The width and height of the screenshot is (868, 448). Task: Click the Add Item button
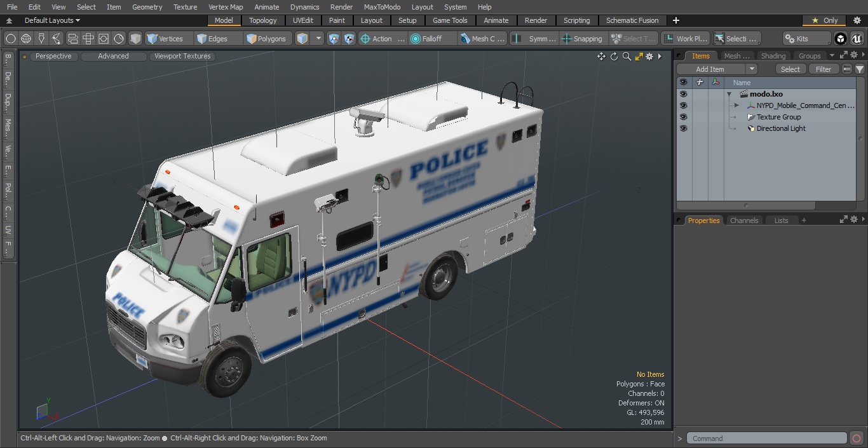710,69
